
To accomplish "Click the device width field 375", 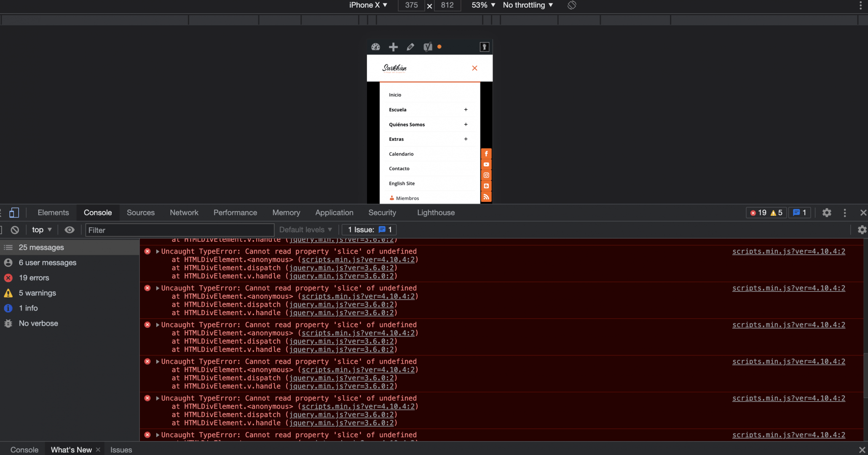I will point(411,5).
